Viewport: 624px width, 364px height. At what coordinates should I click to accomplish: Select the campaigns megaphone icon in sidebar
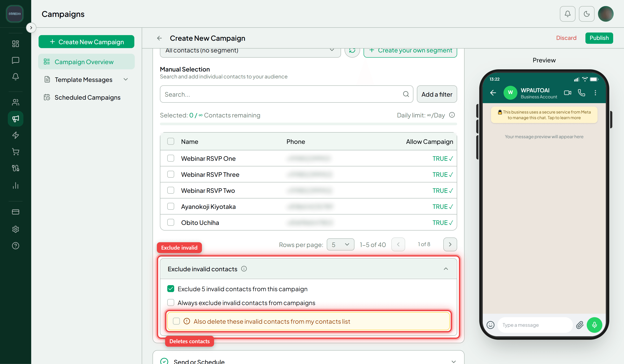pos(16,119)
